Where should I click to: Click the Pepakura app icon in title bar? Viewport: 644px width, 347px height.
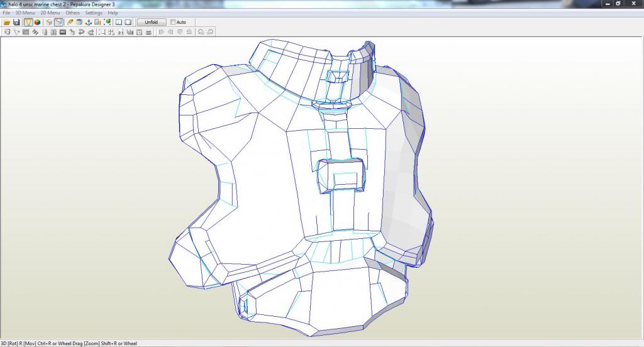4,4
